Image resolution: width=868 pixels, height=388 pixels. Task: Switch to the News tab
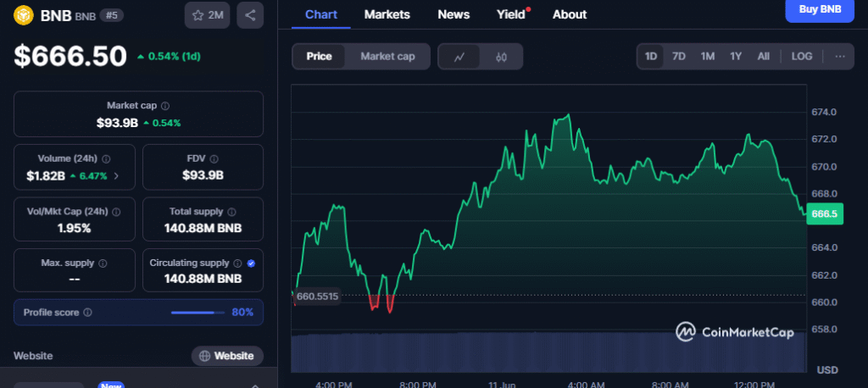(x=453, y=14)
